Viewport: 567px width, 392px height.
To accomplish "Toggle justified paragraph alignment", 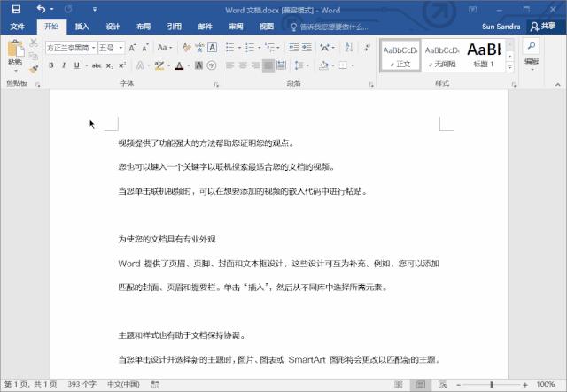I will [268, 65].
